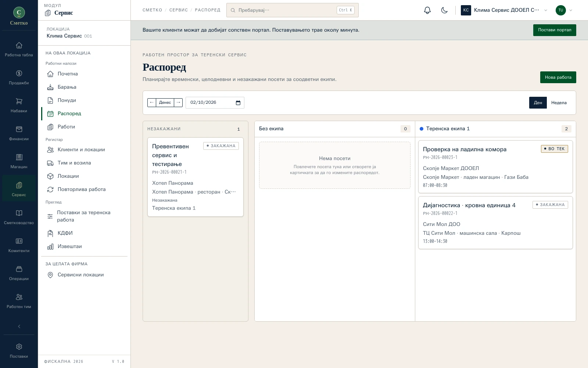The image size is (588, 368).
Task: Open the Почетна menu item
Action: (x=84, y=74)
